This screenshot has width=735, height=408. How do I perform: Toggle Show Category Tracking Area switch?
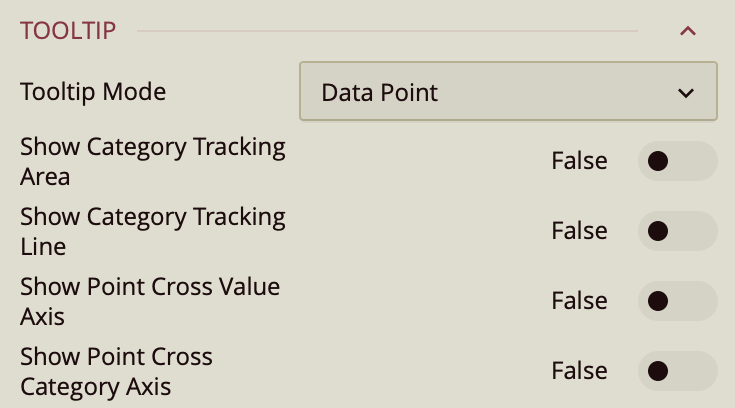click(677, 161)
